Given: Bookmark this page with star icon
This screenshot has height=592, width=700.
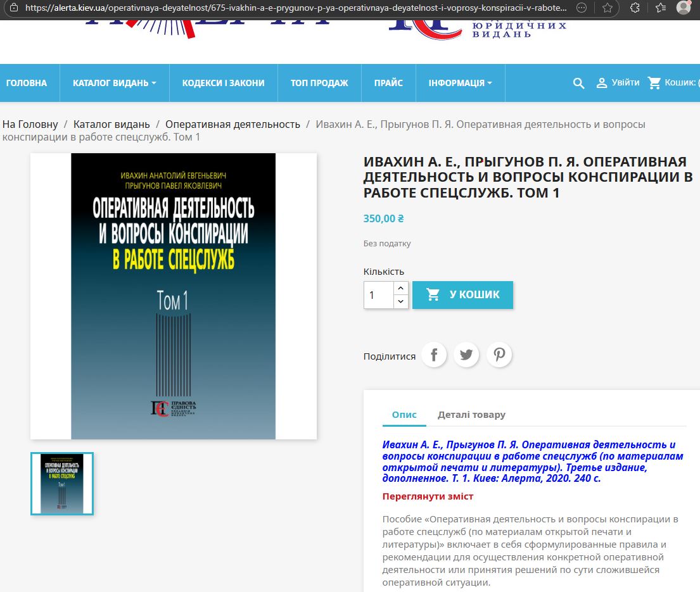Looking at the screenshot, I should pos(608,8).
